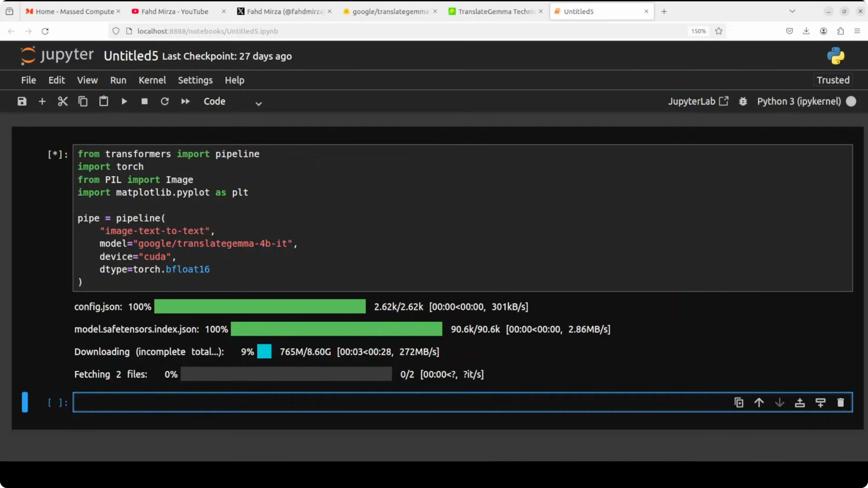Insert a new cell using the plus icon

tap(42, 101)
